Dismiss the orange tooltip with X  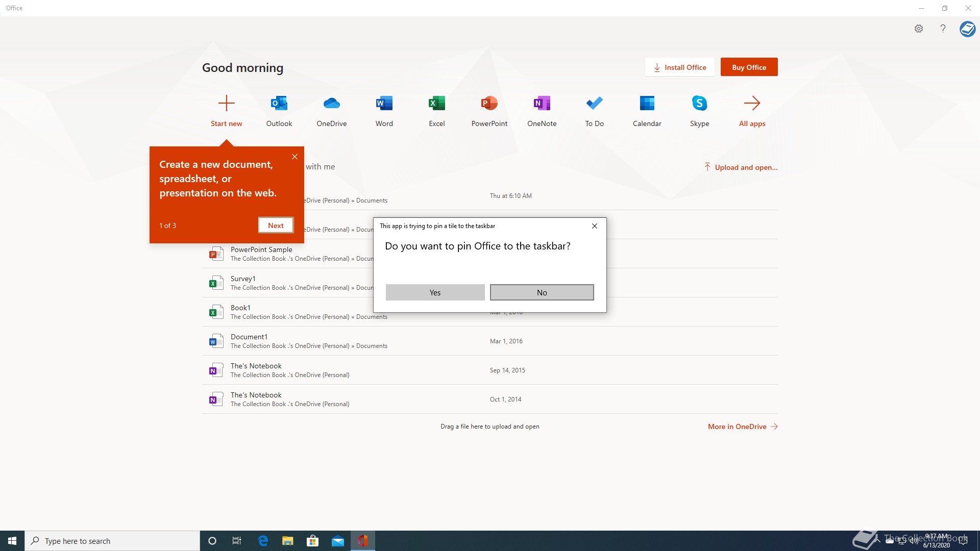295,157
